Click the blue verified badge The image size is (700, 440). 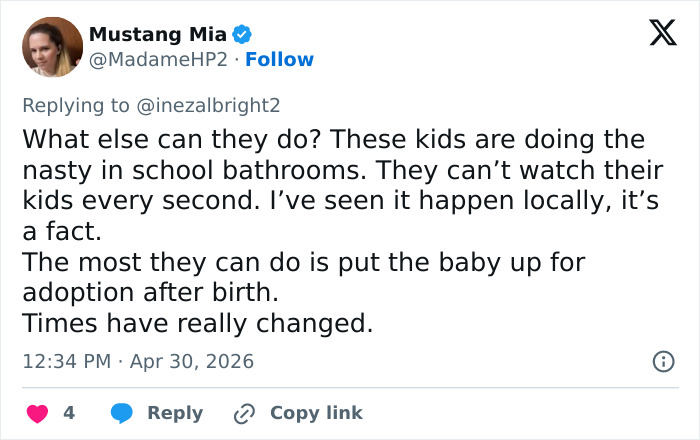click(x=242, y=34)
